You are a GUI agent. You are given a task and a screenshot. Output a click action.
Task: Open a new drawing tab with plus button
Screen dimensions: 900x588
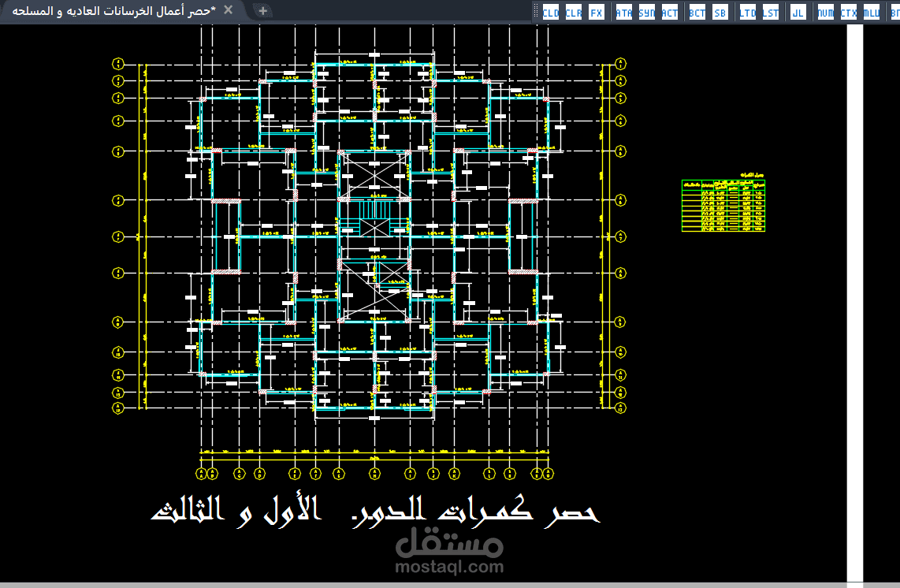click(263, 11)
